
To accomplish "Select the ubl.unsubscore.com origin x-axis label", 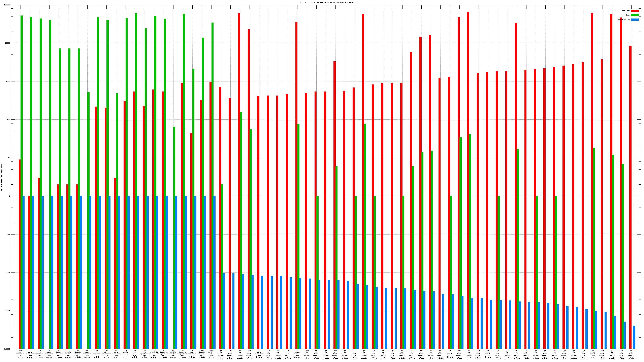I will [106, 354].
